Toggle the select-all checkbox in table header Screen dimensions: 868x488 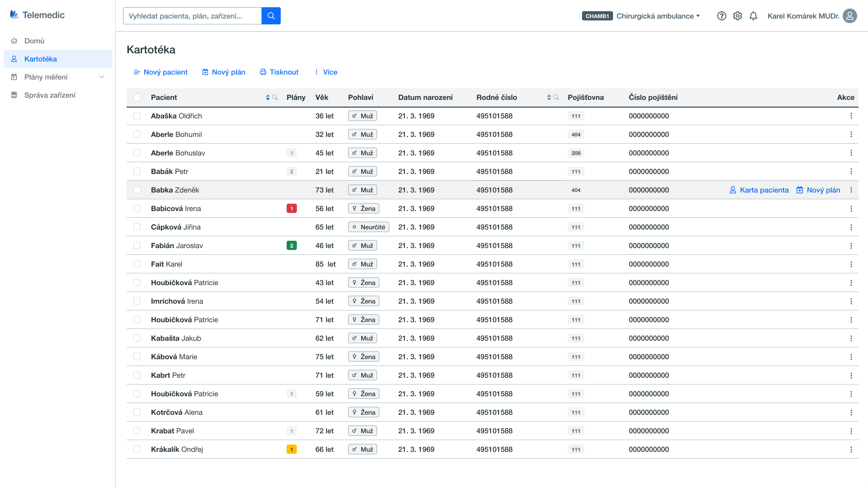(x=137, y=97)
